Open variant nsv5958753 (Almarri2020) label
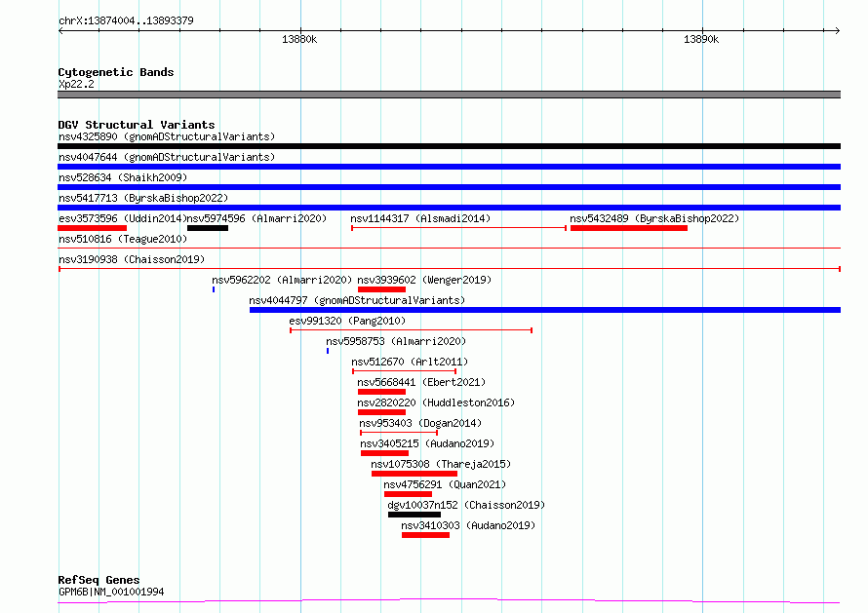Image resolution: width=868 pixels, height=613 pixels. (x=396, y=341)
